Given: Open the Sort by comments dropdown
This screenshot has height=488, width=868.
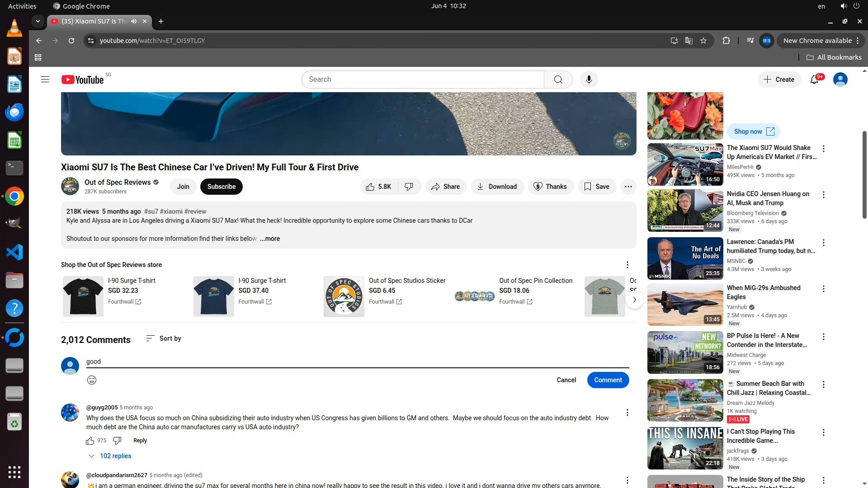Looking at the screenshot, I should click(x=164, y=338).
